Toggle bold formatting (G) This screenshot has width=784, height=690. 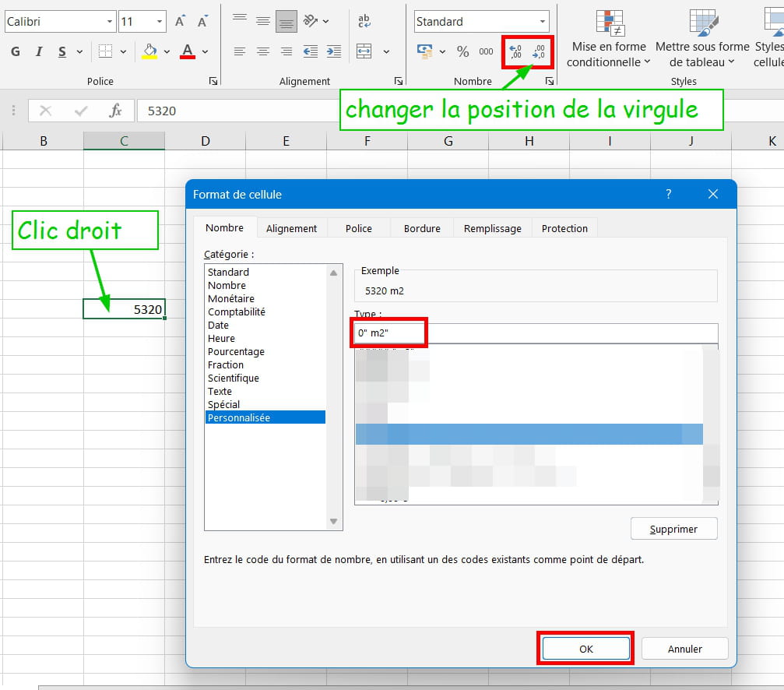16,52
